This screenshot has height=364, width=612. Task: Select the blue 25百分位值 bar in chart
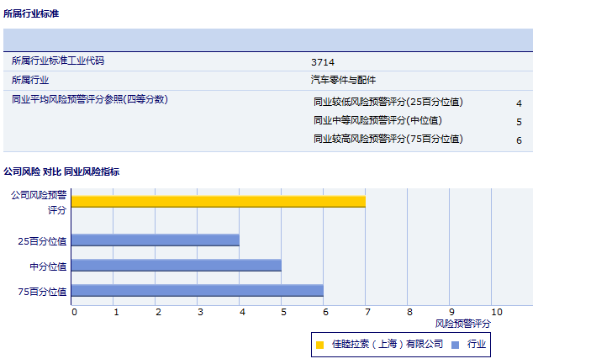pyautogui.click(x=155, y=240)
